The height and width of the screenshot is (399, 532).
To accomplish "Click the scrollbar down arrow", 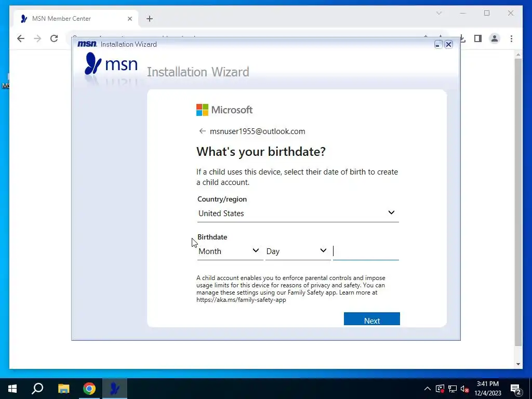I will 518,364.
